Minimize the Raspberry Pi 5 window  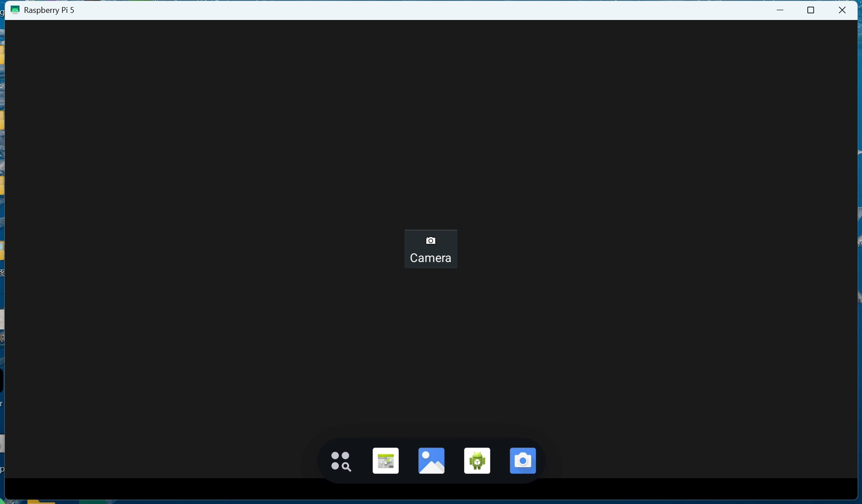pyautogui.click(x=780, y=10)
